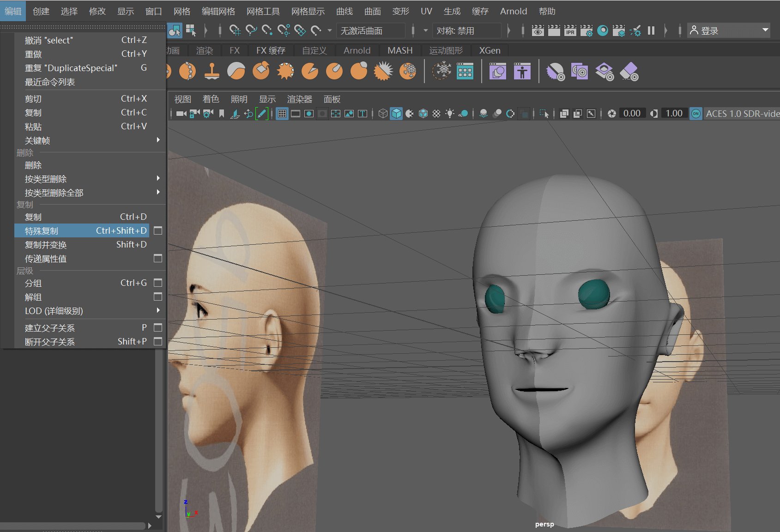The image size is (780, 532).
Task: Open Render View window icon
Action: [538, 30]
